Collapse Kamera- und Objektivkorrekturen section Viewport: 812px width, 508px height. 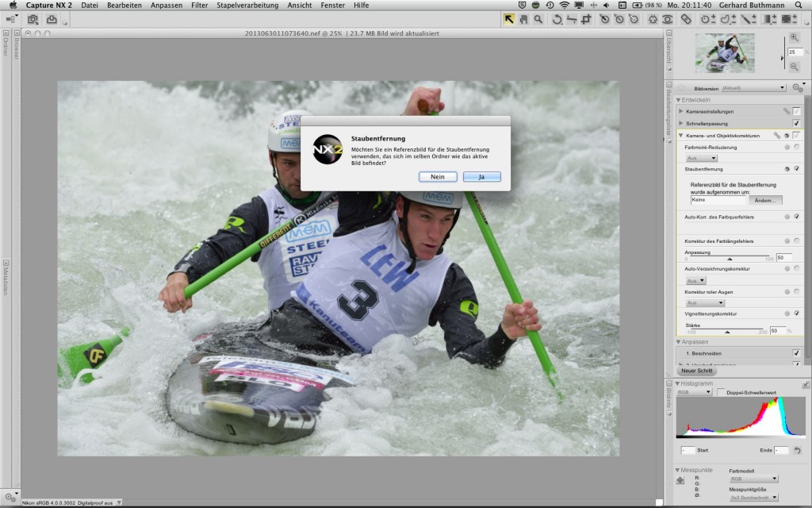pos(681,135)
